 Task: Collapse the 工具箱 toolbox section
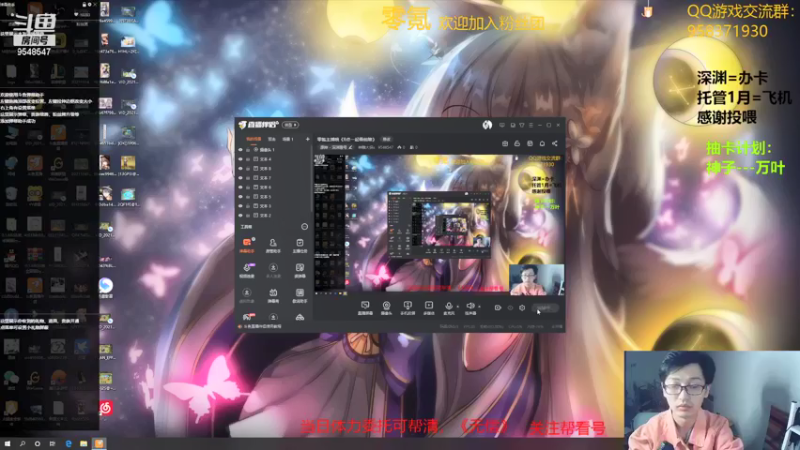click(305, 227)
